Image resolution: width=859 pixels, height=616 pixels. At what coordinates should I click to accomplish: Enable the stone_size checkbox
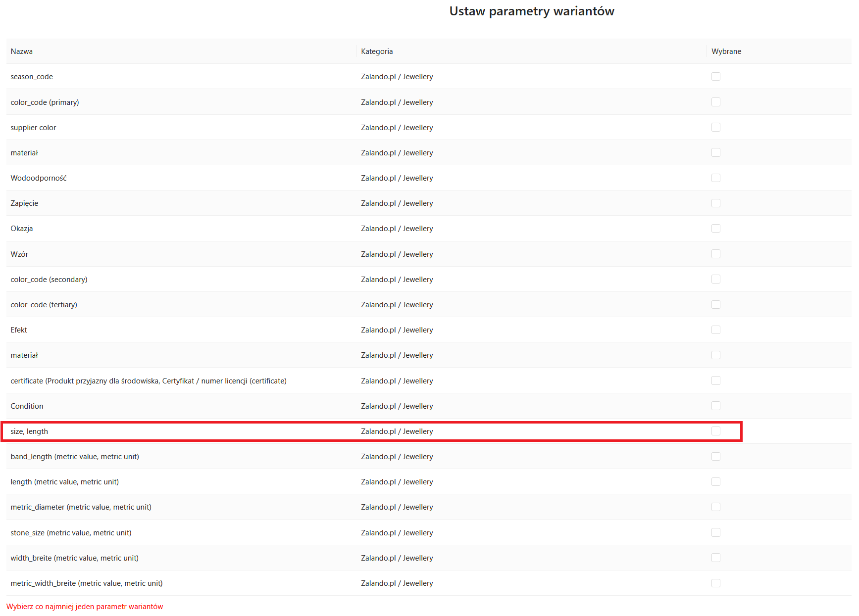click(x=715, y=532)
